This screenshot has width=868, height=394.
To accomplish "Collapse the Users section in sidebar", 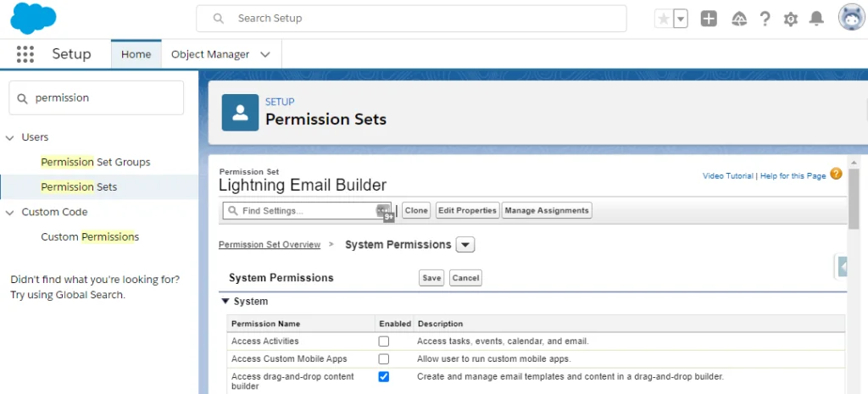I will click(9, 138).
